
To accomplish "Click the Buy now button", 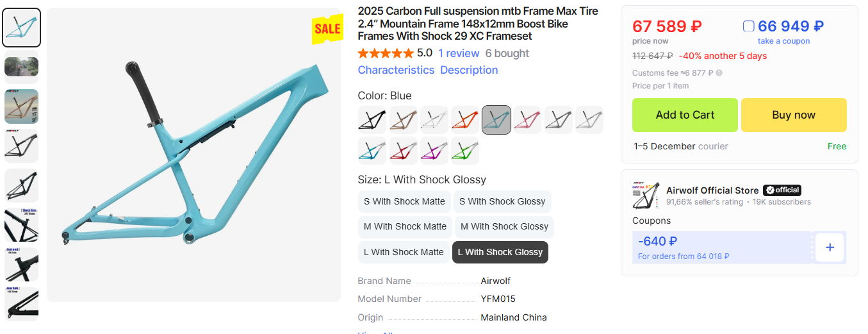I will point(794,115).
